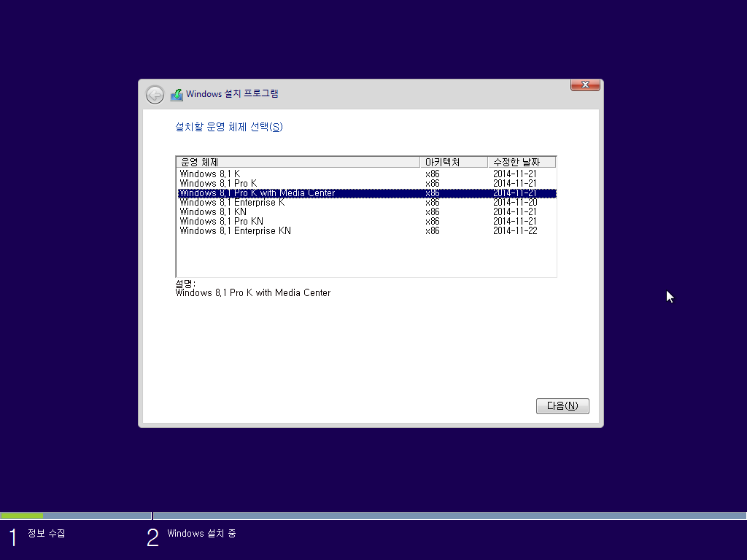The width and height of the screenshot is (747, 560).
Task: Click the description text below the list
Action: pos(253,293)
